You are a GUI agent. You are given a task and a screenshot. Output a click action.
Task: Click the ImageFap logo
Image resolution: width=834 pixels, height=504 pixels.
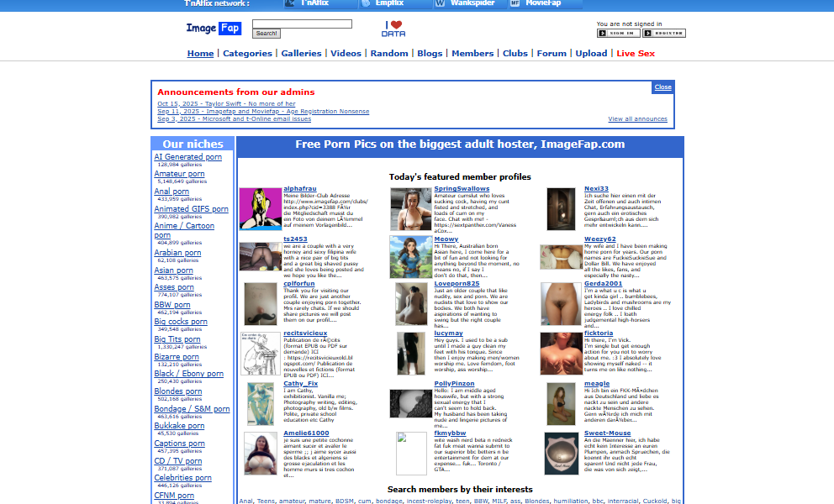point(214,29)
